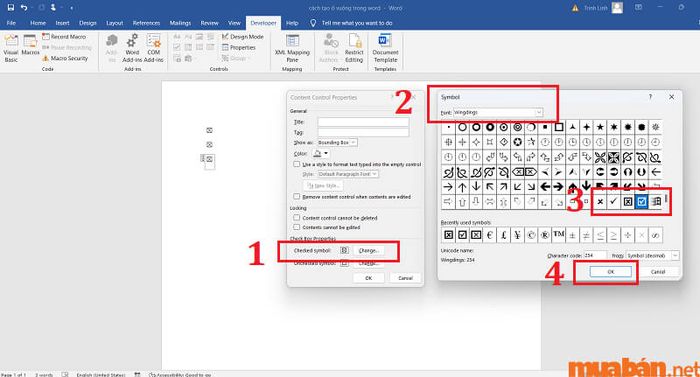This screenshot has width=700, height=377.
Task: Click the New Style button
Action: tap(324, 185)
